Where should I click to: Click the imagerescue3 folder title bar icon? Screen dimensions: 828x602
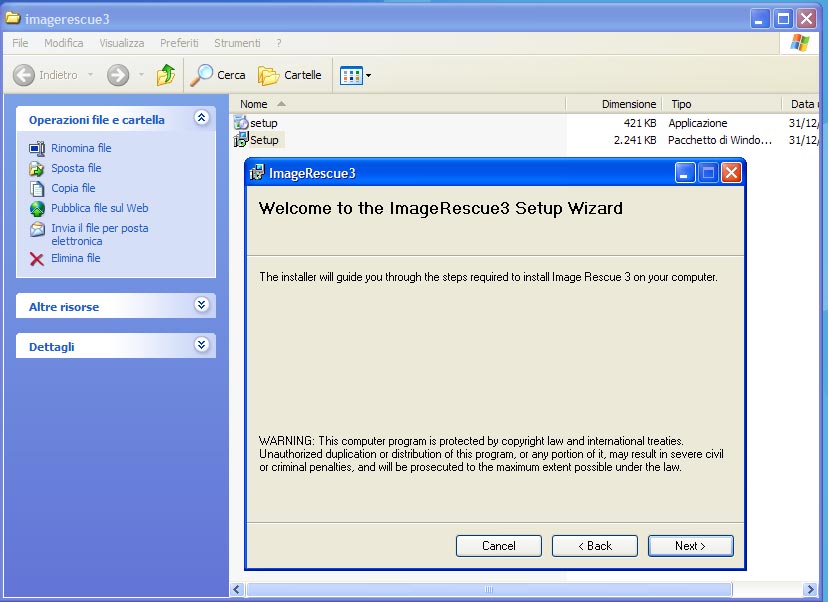[13, 18]
